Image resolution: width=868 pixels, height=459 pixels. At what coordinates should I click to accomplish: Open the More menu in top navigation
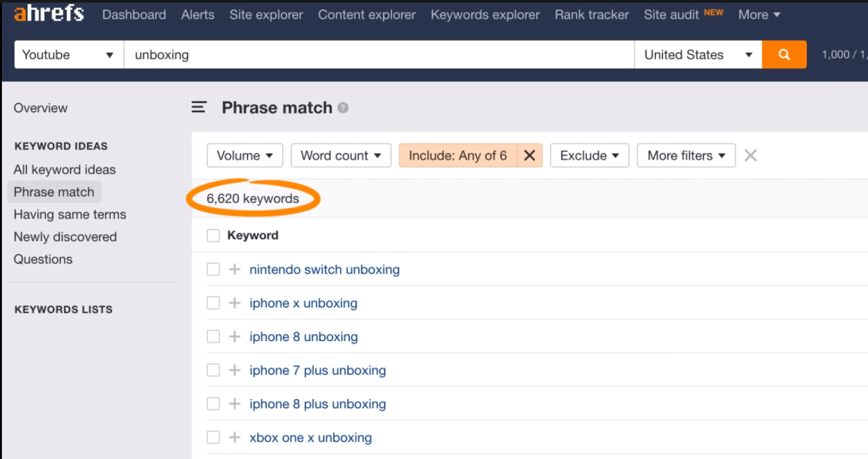759,14
